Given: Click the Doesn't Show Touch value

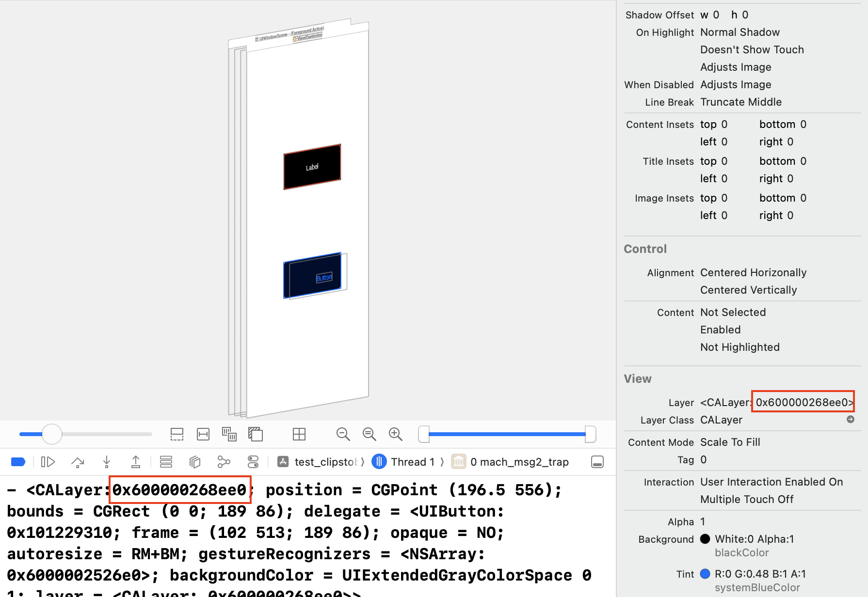Looking at the screenshot, I should coord(752,49).
